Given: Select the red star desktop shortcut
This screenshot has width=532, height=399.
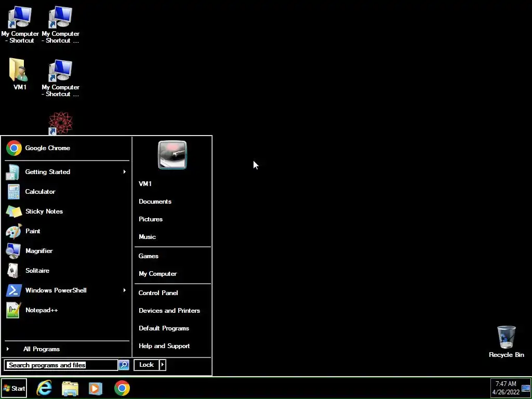Looking at the screenshot, I should [x=60, y=124].
